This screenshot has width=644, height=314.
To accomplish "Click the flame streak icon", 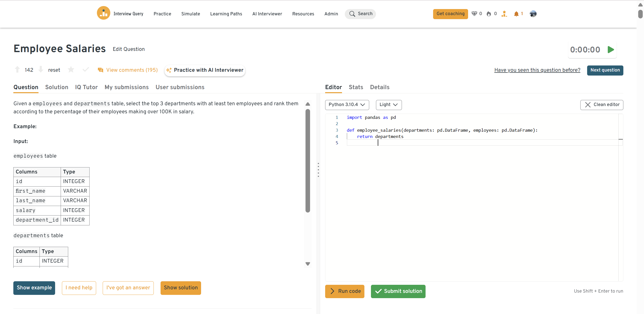I will [x=489, y=14].
